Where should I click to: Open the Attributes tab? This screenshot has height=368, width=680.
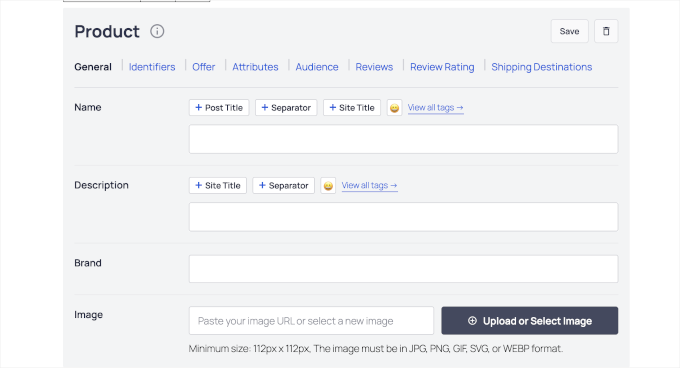tap(255, 67)
